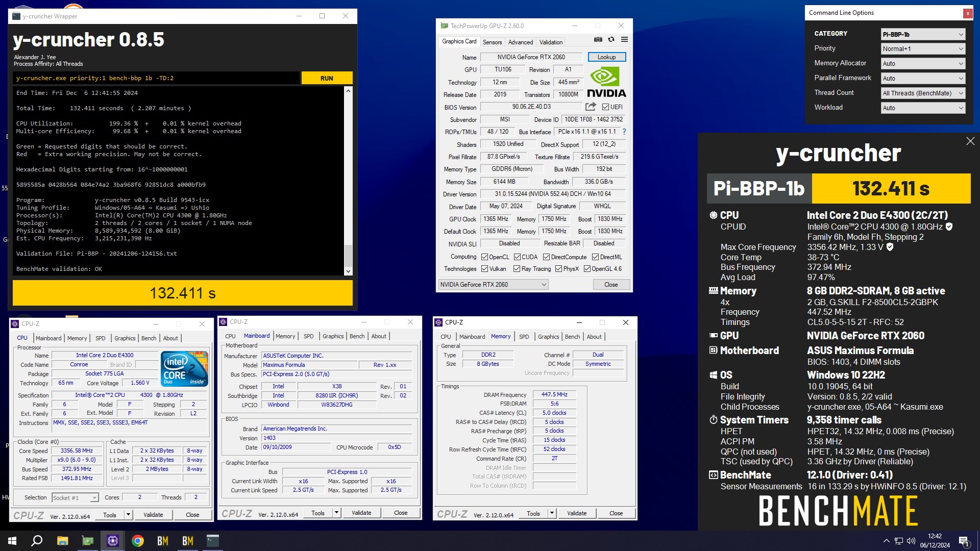This screenshot has width=980, height=551.
Task: Show hidden tray icons chevron
Action: (886, 541)
